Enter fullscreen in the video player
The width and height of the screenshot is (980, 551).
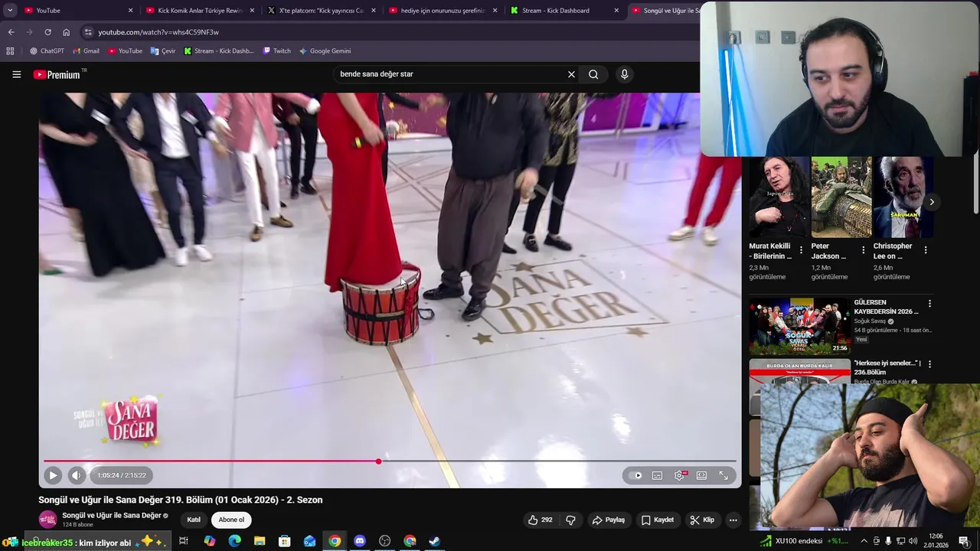coord(724,475)
